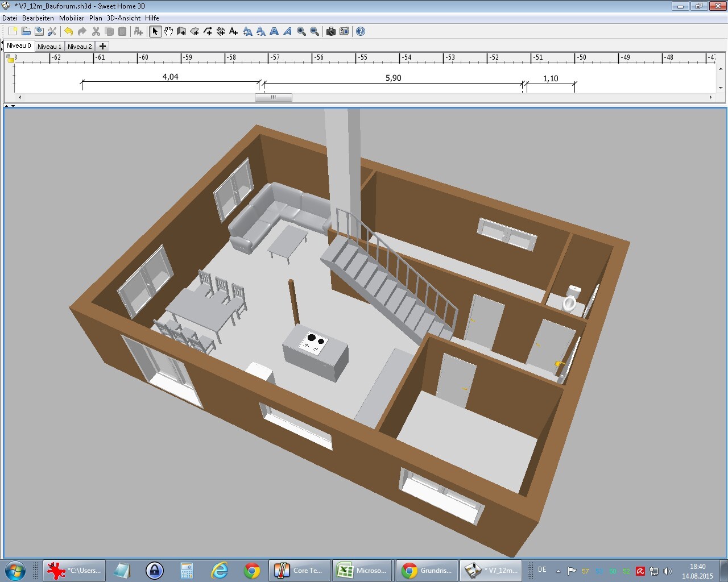
Task: Toggle italic text style button
Action: point(288,31)
